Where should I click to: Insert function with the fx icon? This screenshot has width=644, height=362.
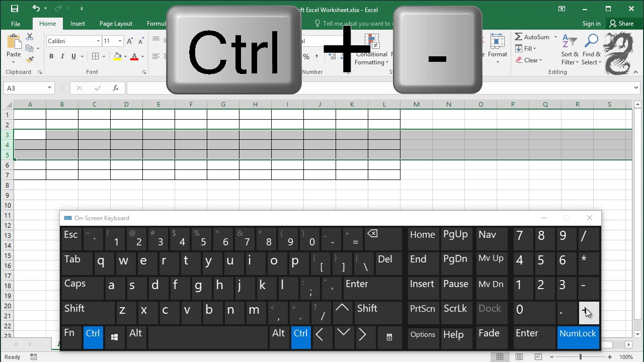click(116, 88)
